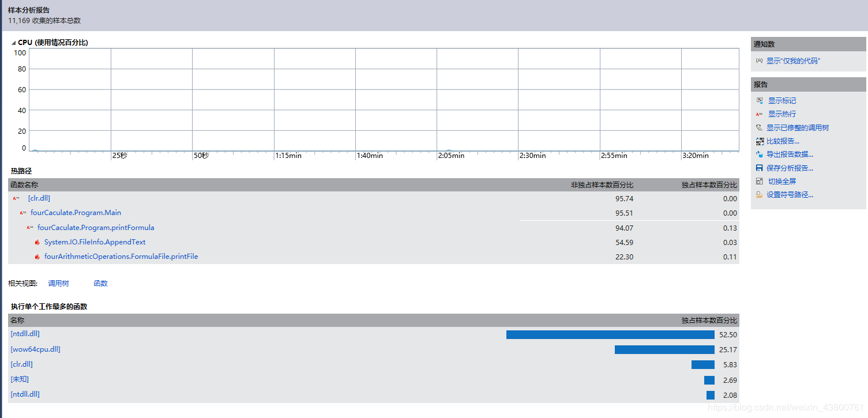Click the 52.50 bar for ntdll.dll
This screenshot has height=418, width=868.
point(610,334)
